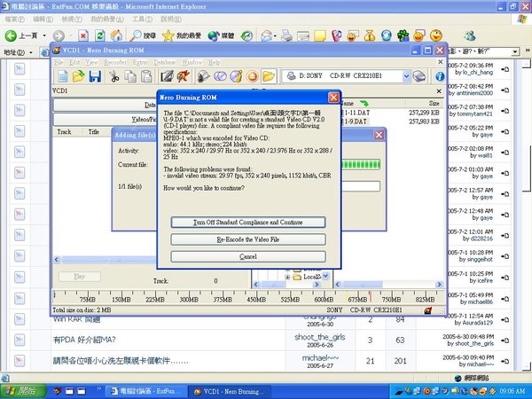Viewport: 532px width, 399px height.
Task: Click the right arrow of file list horizontal scrollbar
Action: point(439,285)
